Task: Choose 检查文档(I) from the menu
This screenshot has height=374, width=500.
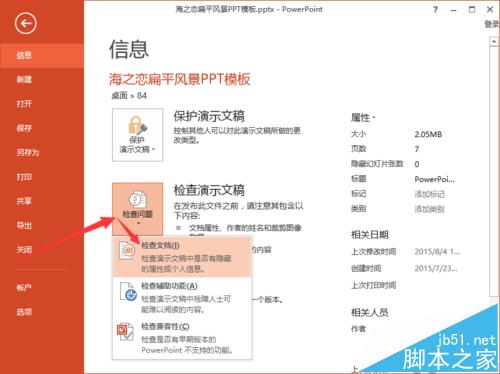Action: pos(182,256)
